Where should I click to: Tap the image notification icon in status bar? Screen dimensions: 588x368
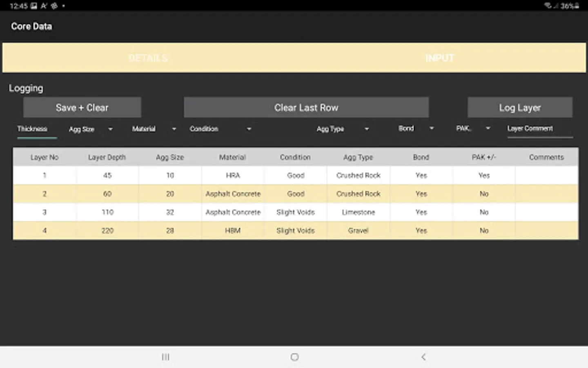coord(34,6)
